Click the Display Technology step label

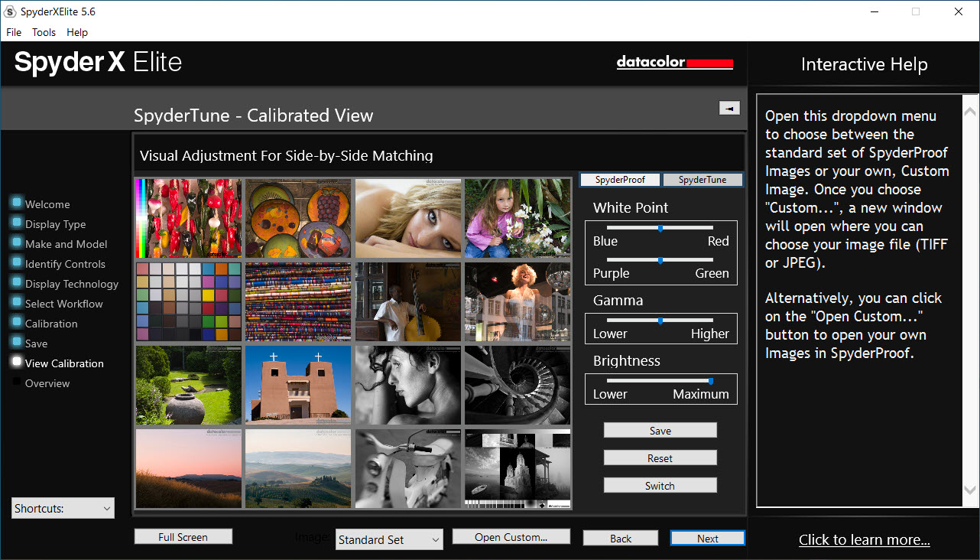[72, 284]
